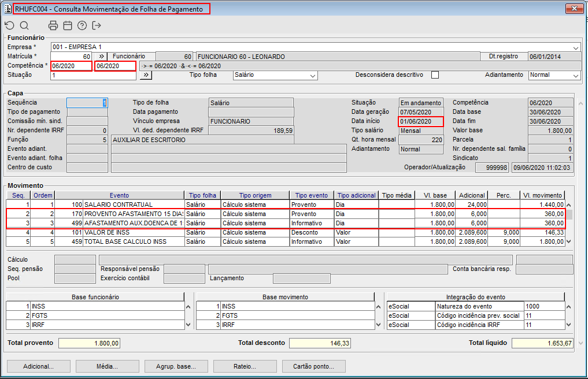The height and width of the screenshot is (379, 588).
Task: Click the Adicional... button
Action: [x=38, y=366]
